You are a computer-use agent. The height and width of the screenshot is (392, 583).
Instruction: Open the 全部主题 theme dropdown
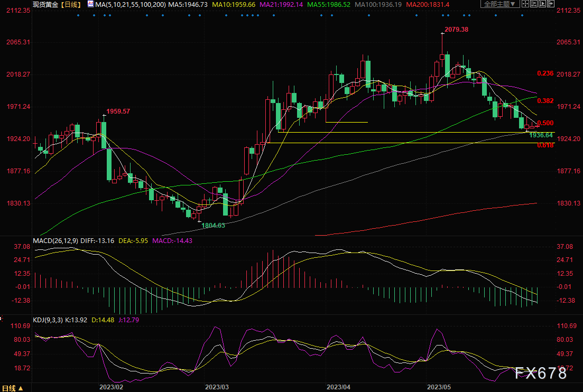click(500, 4)
